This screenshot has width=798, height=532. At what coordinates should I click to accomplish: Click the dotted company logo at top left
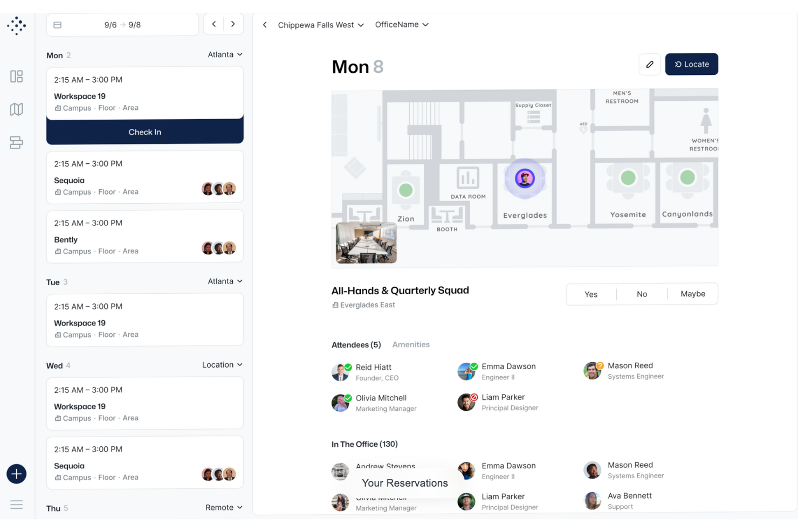[x=16, y=25]
